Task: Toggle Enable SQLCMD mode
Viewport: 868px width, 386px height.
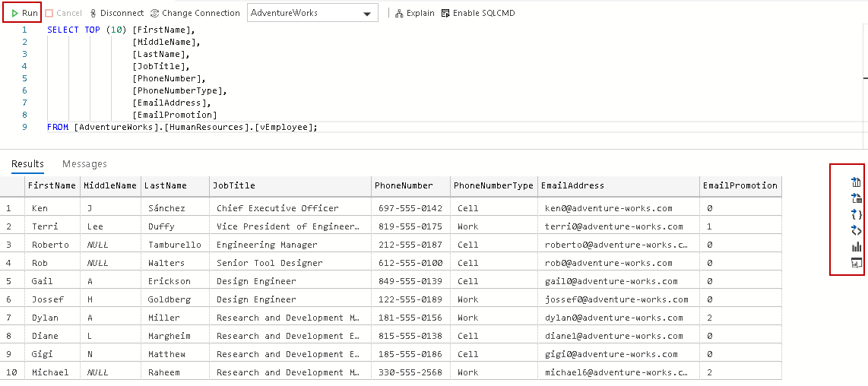Action: point(478,13)
